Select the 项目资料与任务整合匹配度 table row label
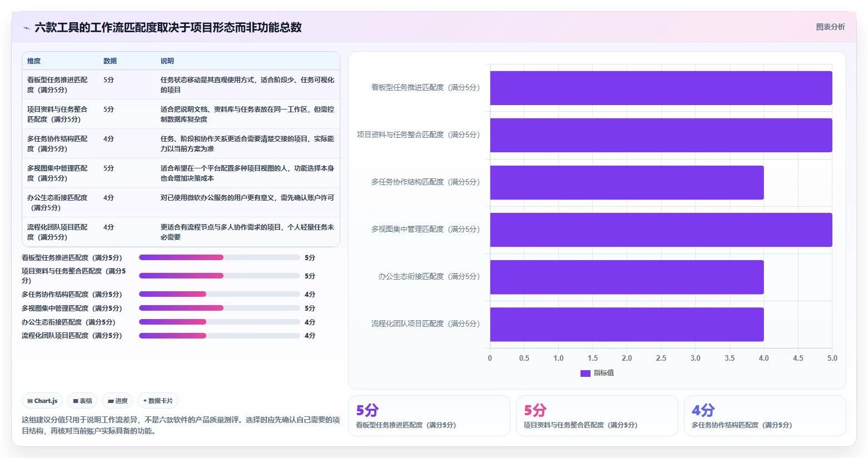868x458 pixels. tap(57, 114)
